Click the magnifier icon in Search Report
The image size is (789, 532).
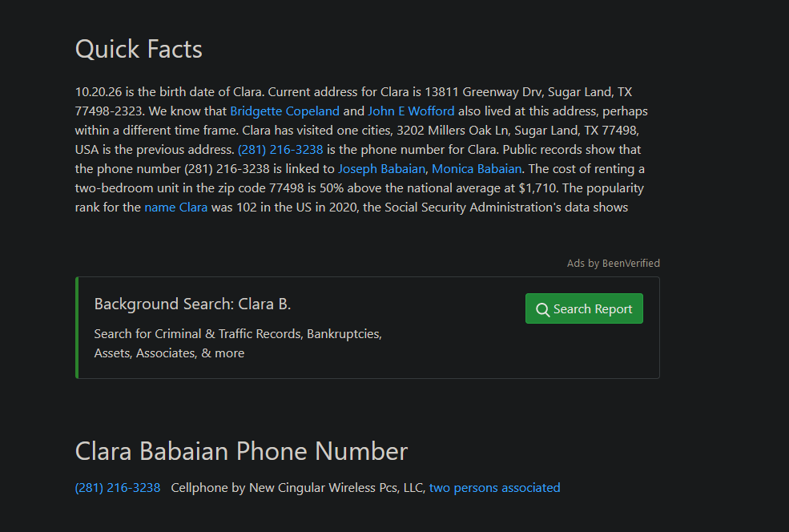point(542,309)
